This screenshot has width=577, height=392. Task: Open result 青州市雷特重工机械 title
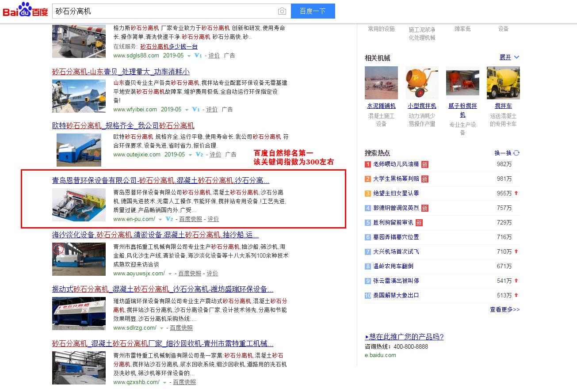tap(163, 343)
